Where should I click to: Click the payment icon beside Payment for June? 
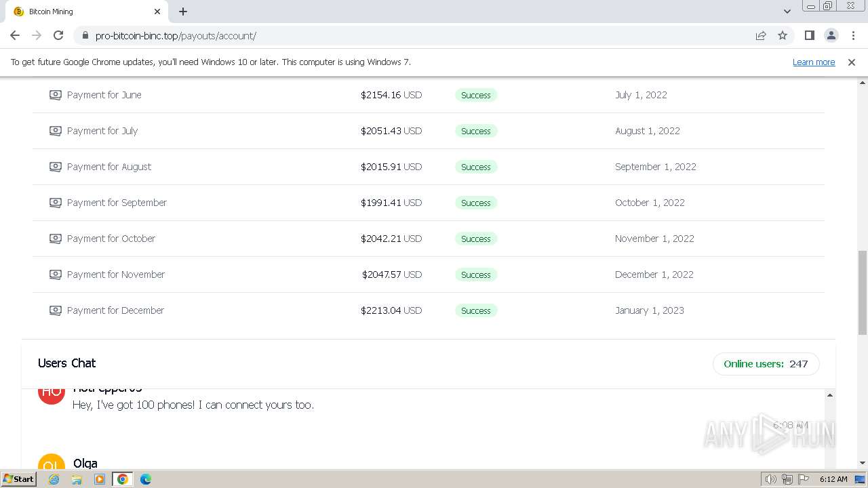tap(56, 95)
